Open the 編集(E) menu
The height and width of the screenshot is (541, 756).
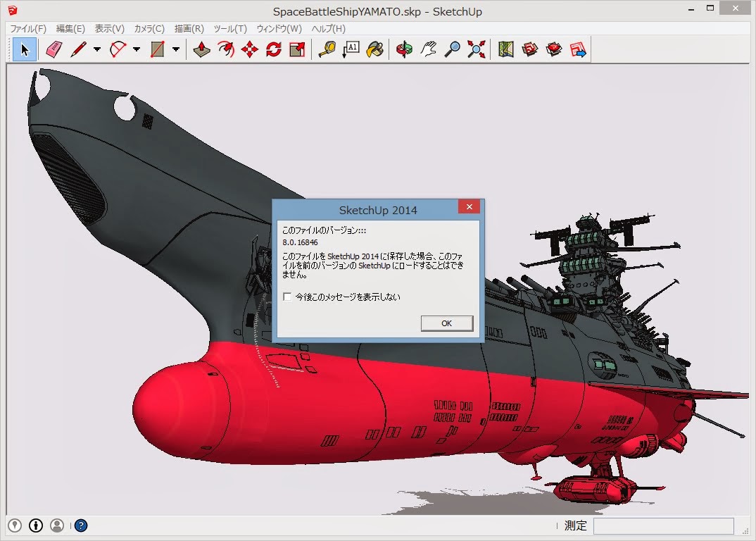[x=70, y=28]
